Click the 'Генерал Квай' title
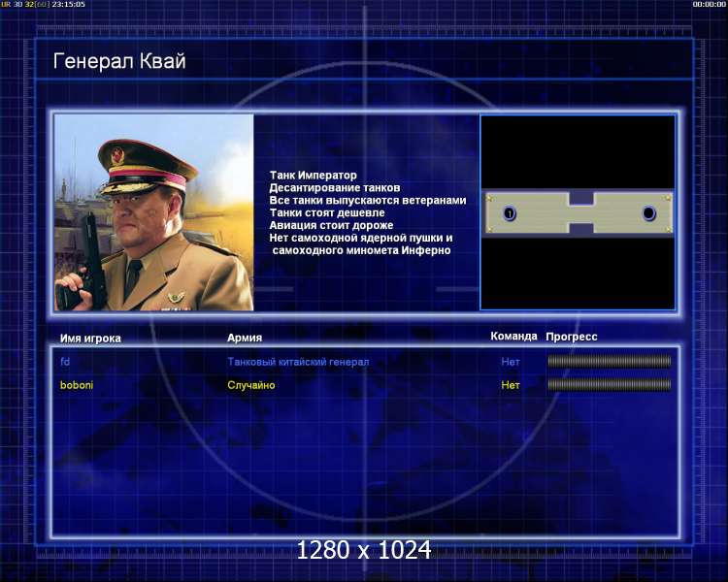This screenshot has width=728, height=582. pos(119,61)
